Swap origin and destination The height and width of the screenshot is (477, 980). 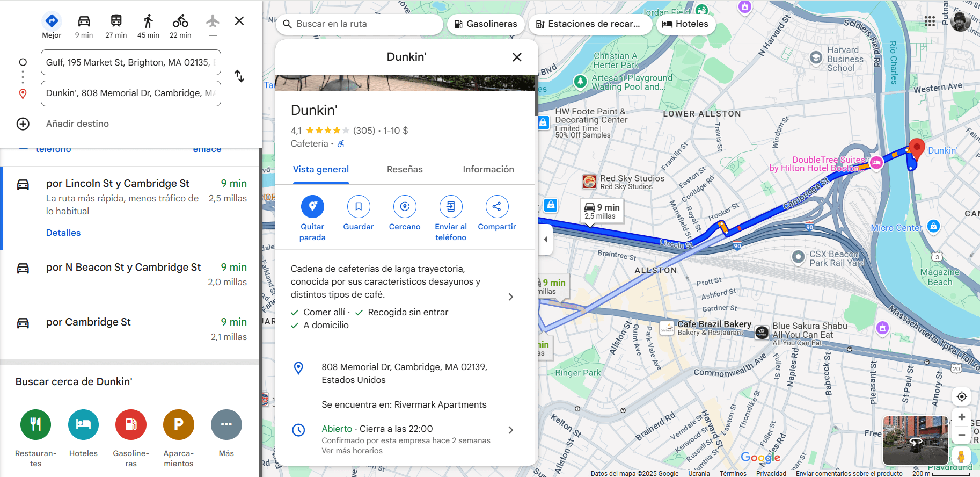click(239, 76)
